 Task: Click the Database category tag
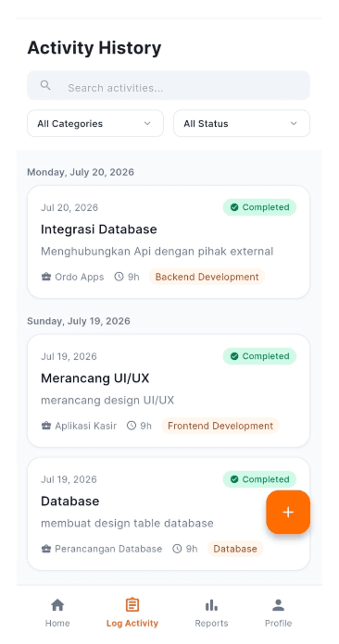pyautogui.click(x=235, y=549)
